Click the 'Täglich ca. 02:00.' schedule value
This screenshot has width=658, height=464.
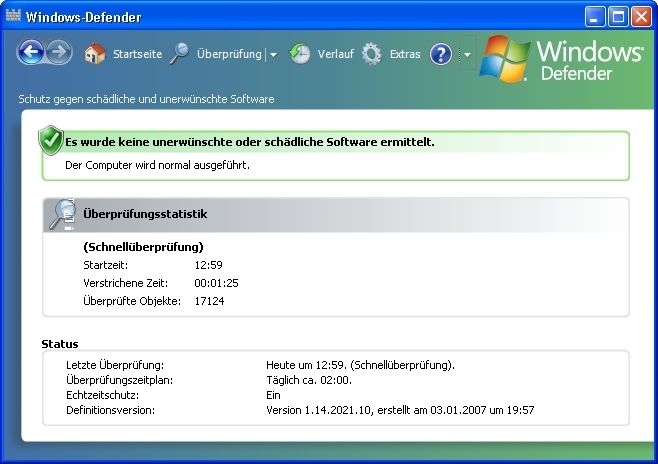pos(309,380)
